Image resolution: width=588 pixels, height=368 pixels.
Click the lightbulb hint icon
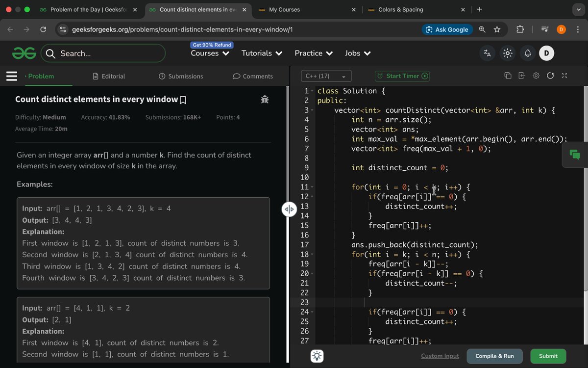tap(317, 356)
